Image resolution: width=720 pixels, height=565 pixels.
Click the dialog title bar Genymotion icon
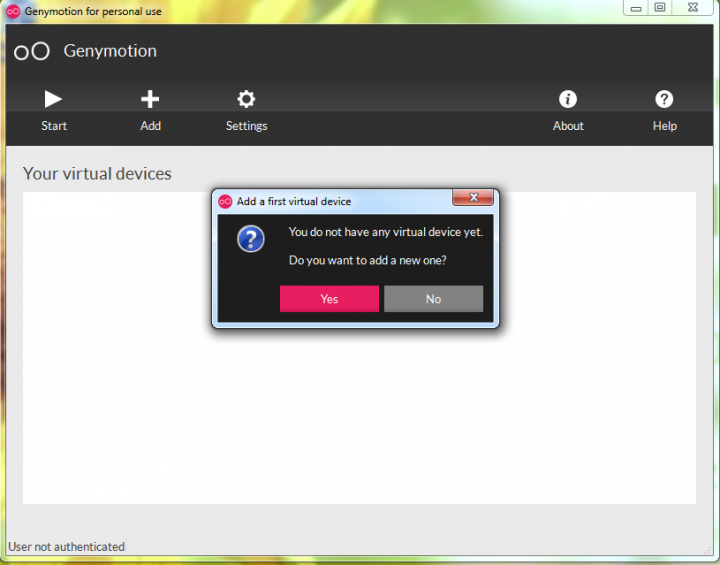(x=225, y=201)
